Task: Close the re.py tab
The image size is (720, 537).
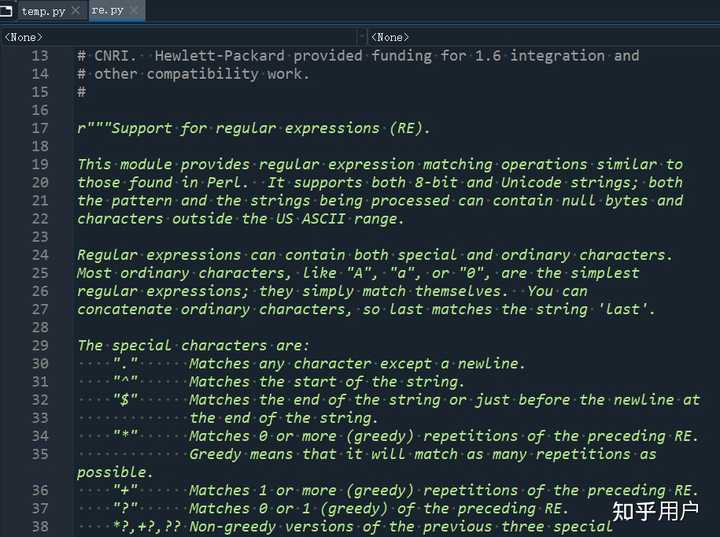Action: coord(135,11)
